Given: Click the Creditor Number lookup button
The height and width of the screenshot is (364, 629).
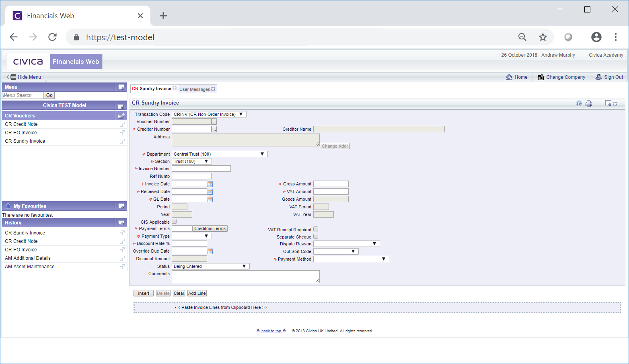Looking at the screenshot, I should 214,130.
